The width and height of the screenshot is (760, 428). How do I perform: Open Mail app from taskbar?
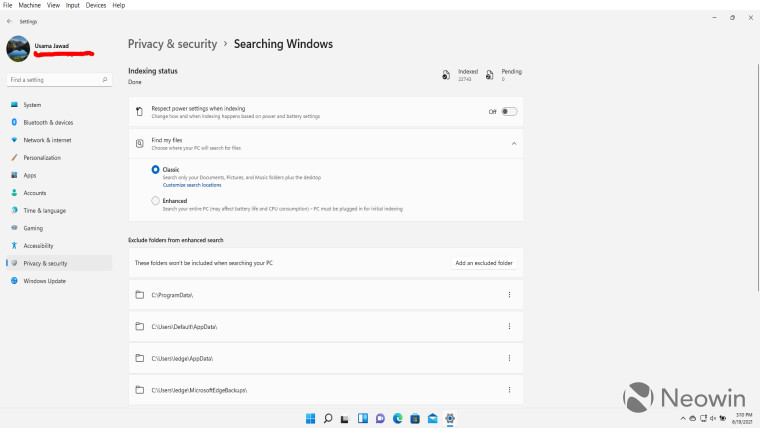point(432,418)
